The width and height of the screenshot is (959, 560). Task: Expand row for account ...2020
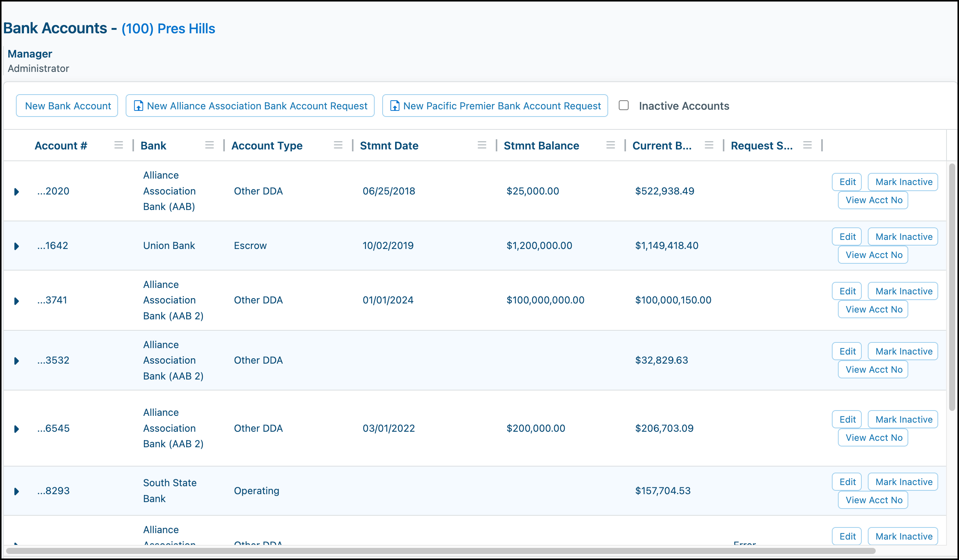point(16,192)
